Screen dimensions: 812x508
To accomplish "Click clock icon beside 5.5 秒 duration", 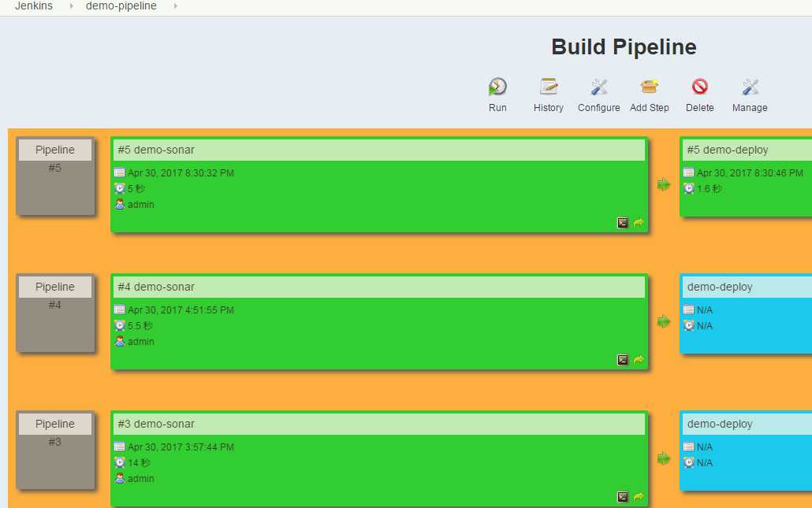I will pos(120,325).
